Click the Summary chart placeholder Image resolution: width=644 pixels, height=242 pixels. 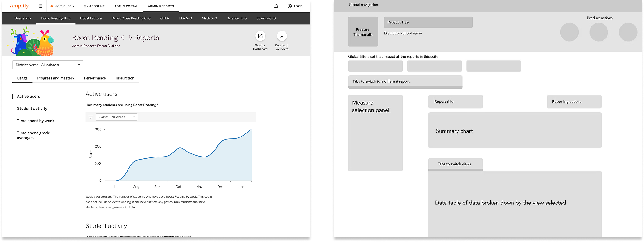(x=515, y=130)
